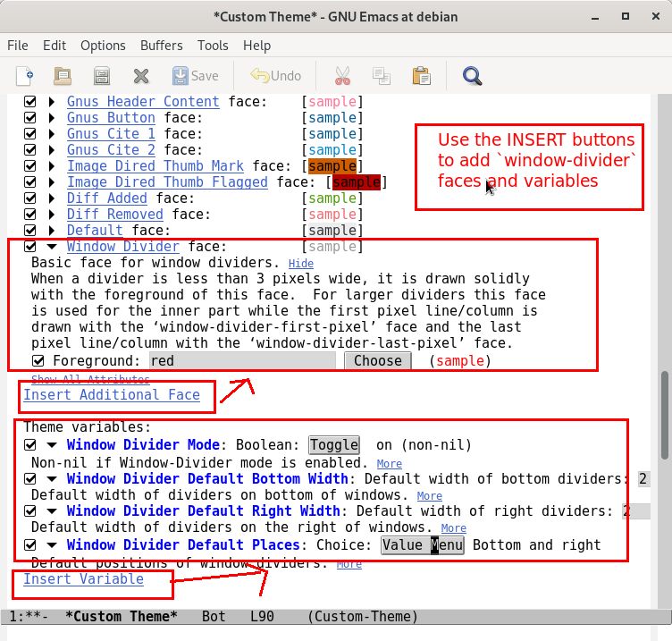The width and height of the screenshot is (672, 641).
Task: Uncheck the Default face checkbox
Action: [x=30, y=231]
